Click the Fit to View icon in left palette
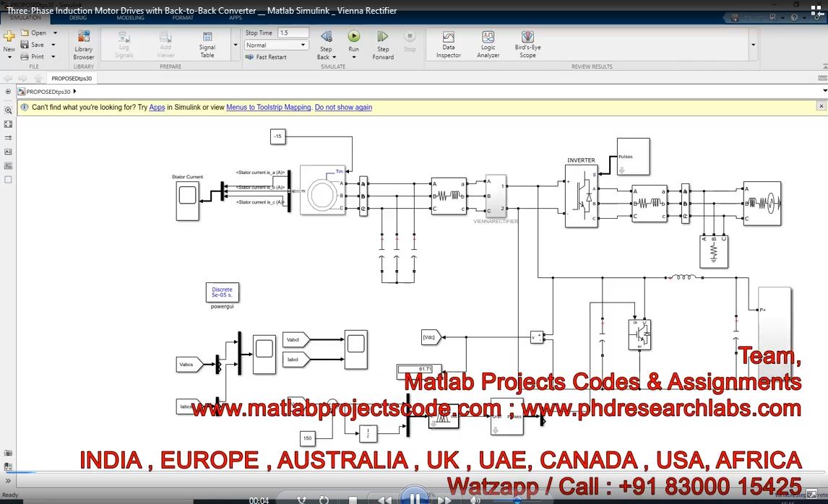Viewport: 828px width, 504px height. click(8, 124)
